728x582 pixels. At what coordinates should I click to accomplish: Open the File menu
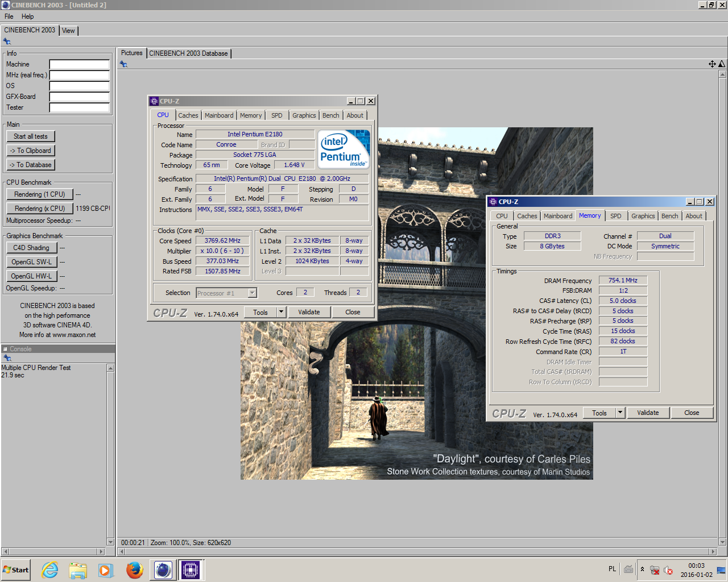click(x=9, y=16)
